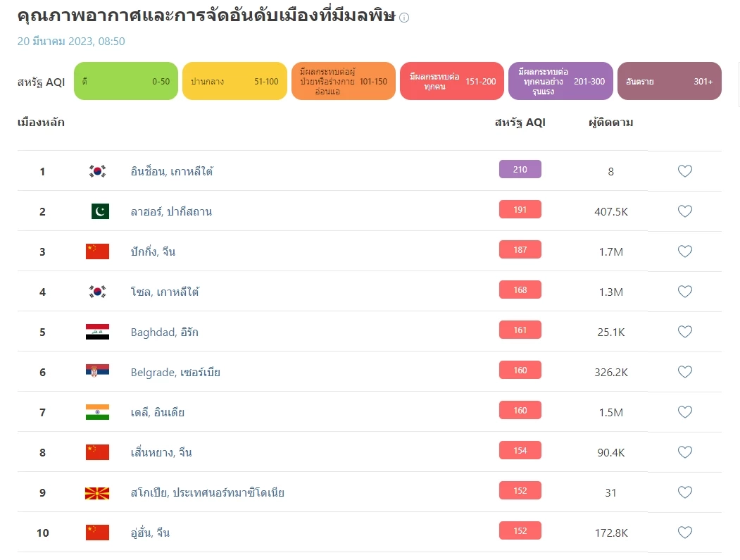This screenshot has width=740, height=560.
Task: Toggle the heart next to อู่ฮั่น, จีน
Action: point(684,533)
